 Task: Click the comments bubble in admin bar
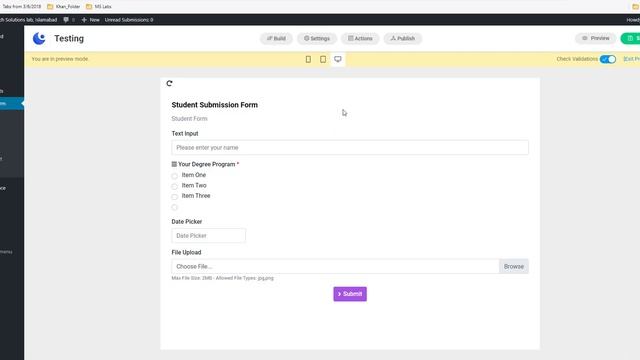tap(66, 20)
